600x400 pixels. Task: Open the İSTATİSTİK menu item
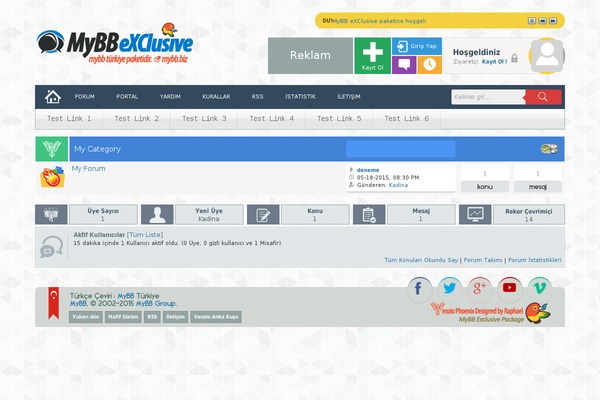300,96
